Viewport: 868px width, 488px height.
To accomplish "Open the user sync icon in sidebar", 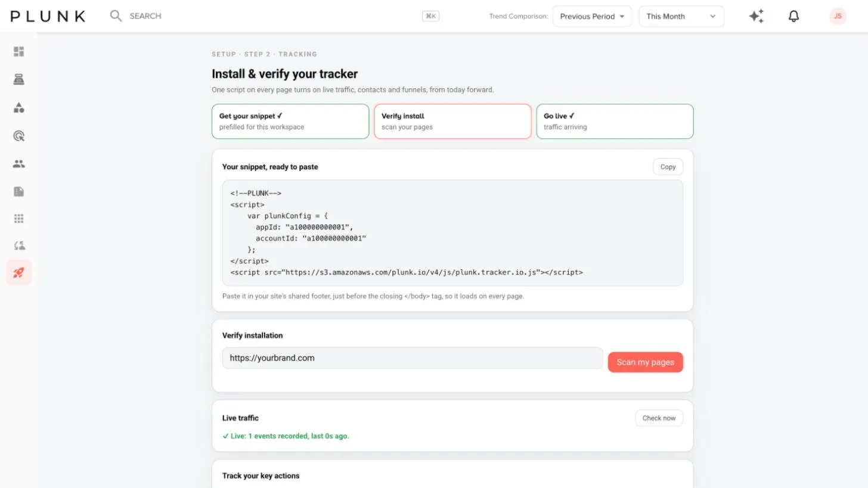I will [x=19, y=245].
